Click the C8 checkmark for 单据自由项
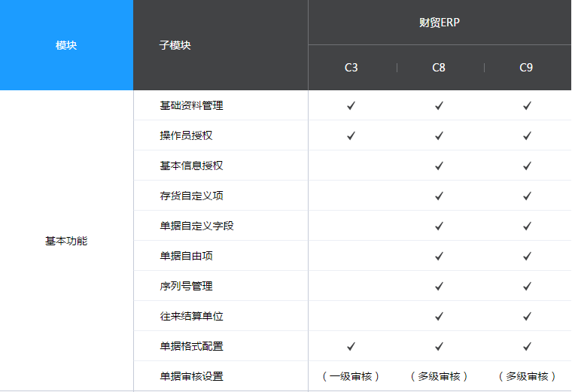Screen dimensions: 572x392 click(x=439, y=256)
